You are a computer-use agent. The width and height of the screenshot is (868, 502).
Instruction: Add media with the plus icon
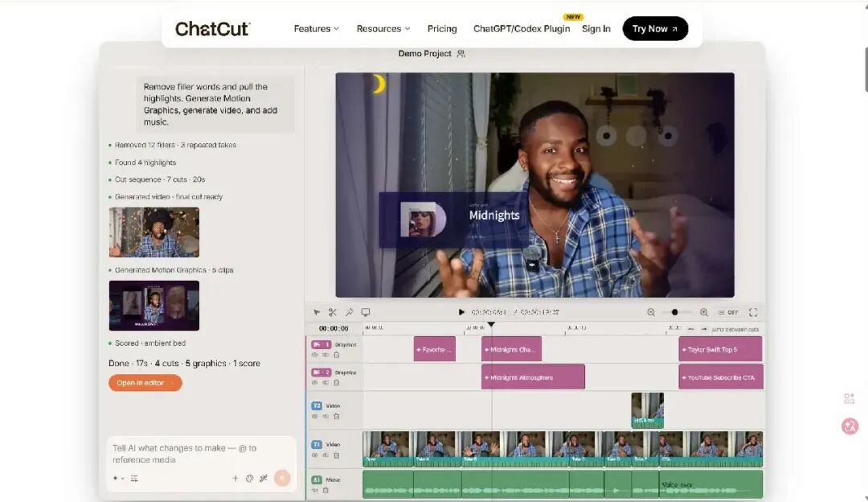(x=235, y=478)
